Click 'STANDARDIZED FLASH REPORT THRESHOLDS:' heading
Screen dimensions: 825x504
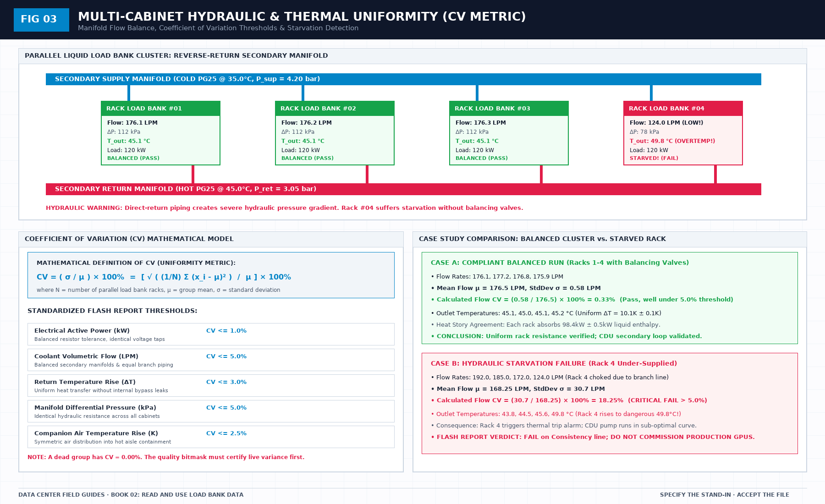(112, 311)
